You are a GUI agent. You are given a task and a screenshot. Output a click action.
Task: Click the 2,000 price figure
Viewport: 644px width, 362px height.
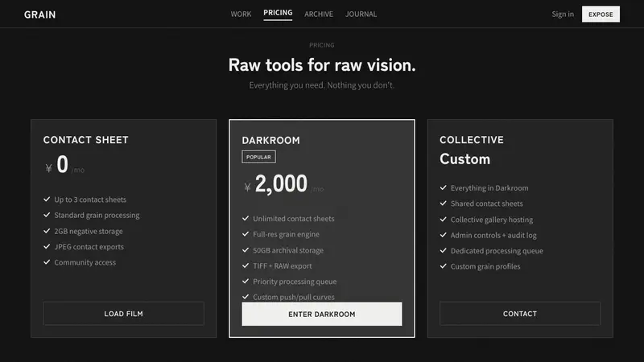281,183
